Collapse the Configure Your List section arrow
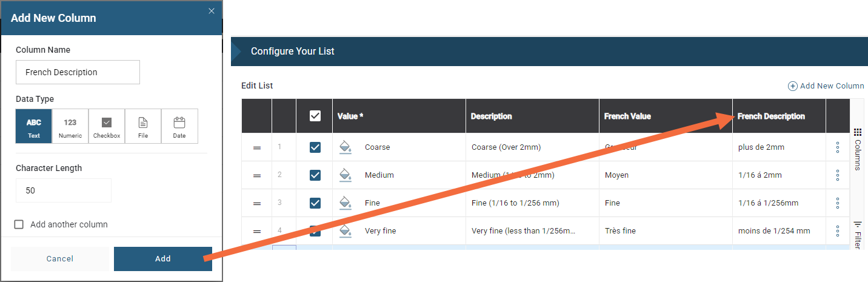The width and height of the screenshot is (868, 282). (x=237, y=52)
